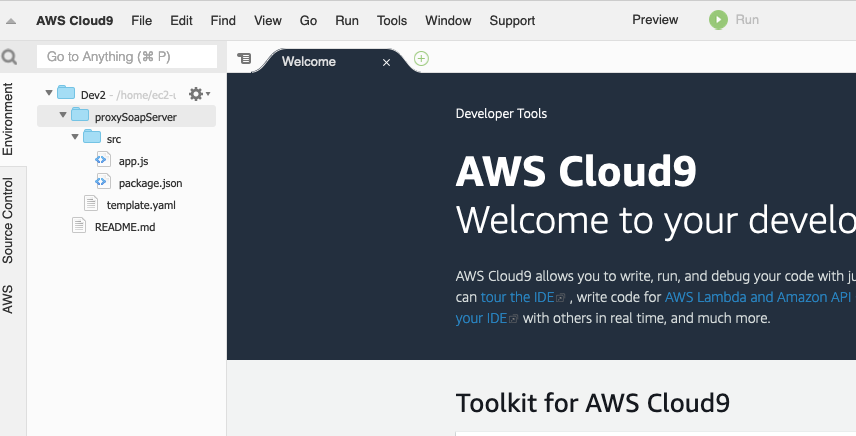Open the File menu

click(x=141, y=21)
